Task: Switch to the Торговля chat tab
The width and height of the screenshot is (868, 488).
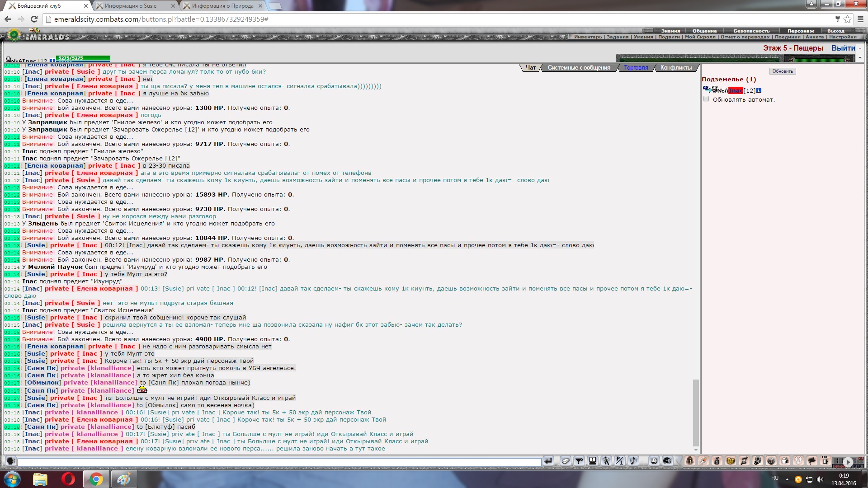Action: pos(636,68)
